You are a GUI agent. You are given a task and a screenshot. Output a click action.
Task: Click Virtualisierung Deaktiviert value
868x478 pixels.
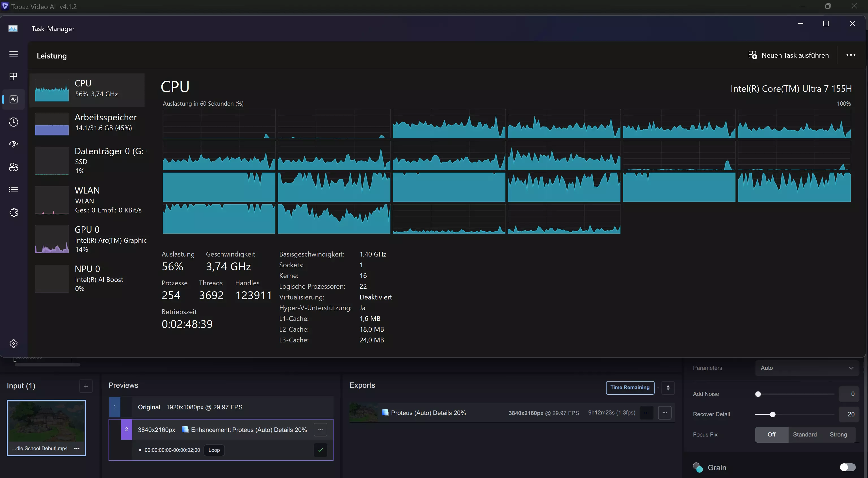tap(376, 297)
